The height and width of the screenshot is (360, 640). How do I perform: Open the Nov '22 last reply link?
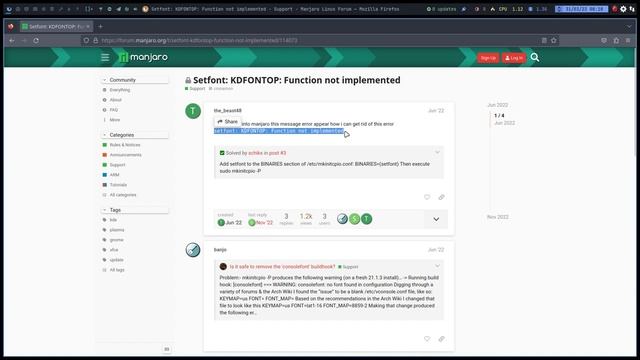pos(261,222)
